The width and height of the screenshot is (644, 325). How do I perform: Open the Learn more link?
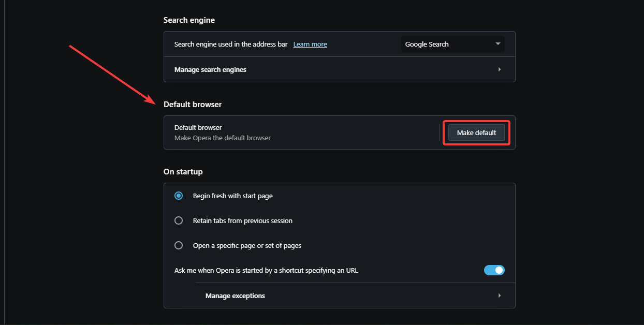(310, 45)
